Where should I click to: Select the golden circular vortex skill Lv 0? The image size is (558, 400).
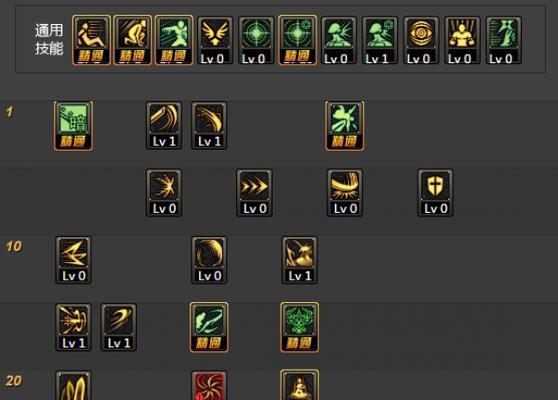point(209,260)
